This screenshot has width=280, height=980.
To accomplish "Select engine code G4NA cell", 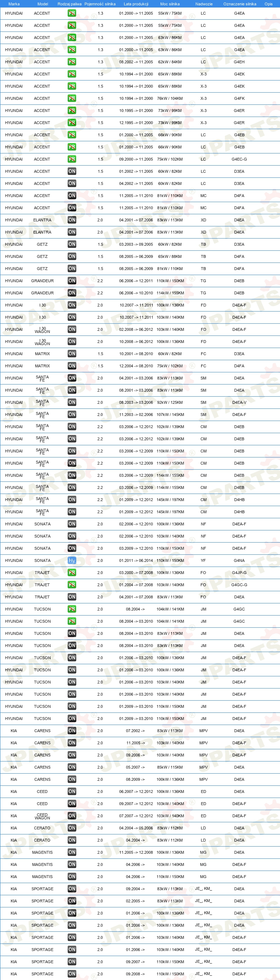I will [239, 560].
